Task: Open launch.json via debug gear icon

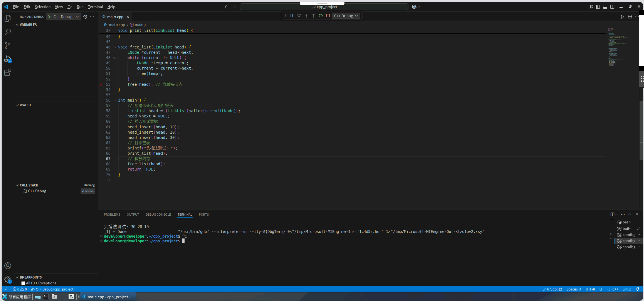Action: (85, 17)
